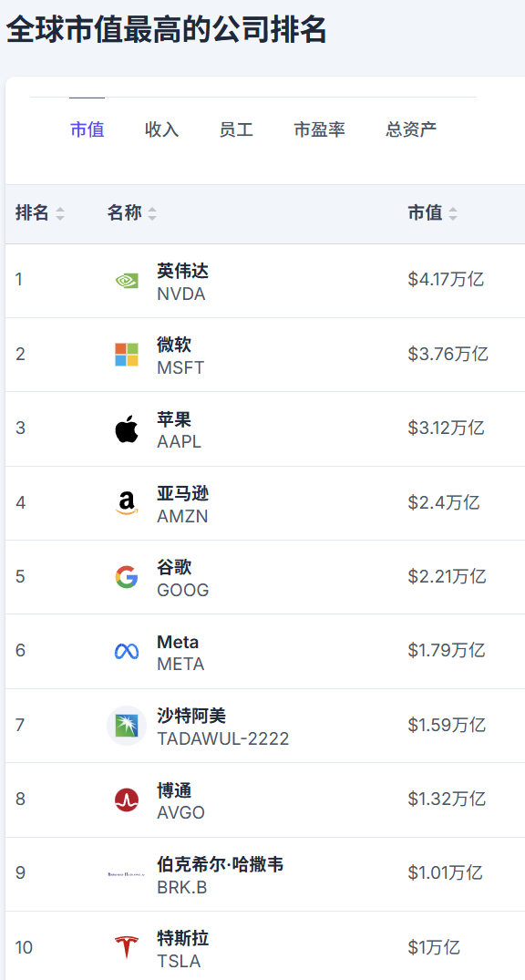Switch to the 员工 tab
Screen dimensions: 525x980
[236, 129]
